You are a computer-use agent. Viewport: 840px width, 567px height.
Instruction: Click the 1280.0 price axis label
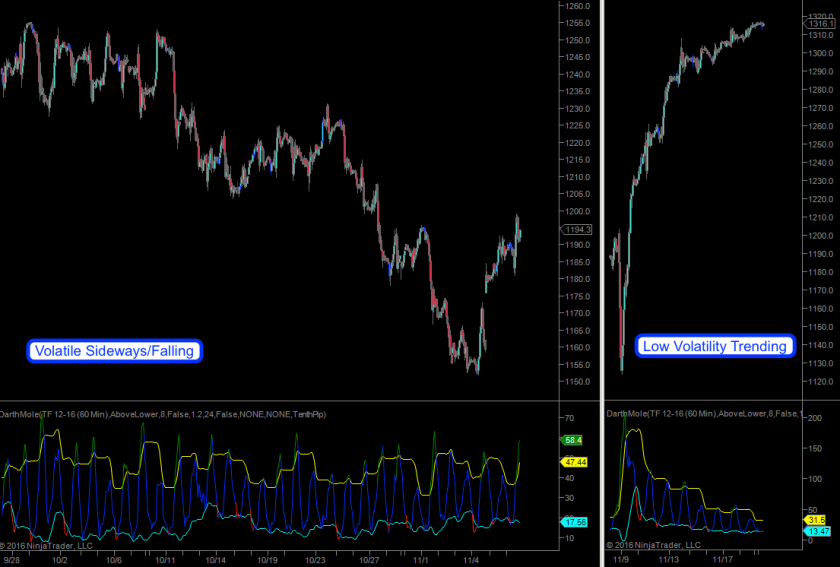pyautogui.click(x=821, y=90)
